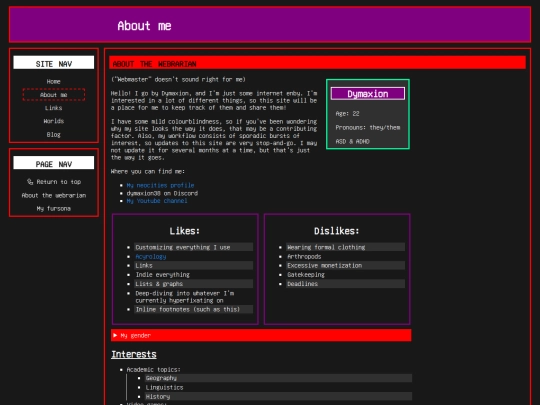This screenshot has width=540, height=405.
Task: Click Geography under Academic topics
Action: pos(278,378)
